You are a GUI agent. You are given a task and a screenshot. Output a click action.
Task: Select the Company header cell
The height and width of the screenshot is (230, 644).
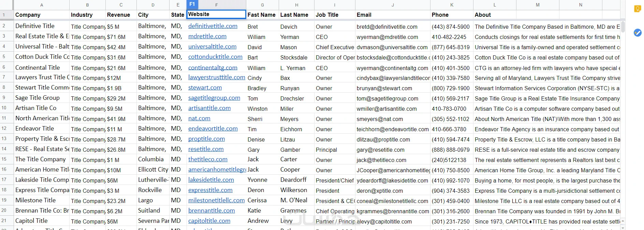pyautogui.click(x=42, y=15)
